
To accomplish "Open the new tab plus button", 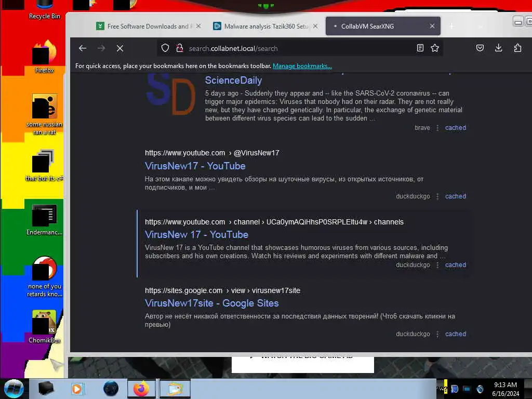I will pyautogui.click(x=451, y=26).
